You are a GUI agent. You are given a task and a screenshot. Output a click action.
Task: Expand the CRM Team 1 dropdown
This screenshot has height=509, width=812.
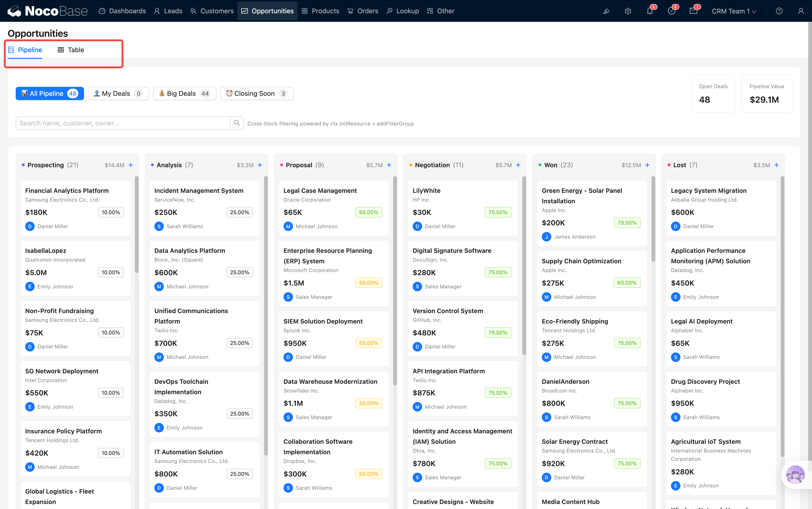click(x=733, y=11)
